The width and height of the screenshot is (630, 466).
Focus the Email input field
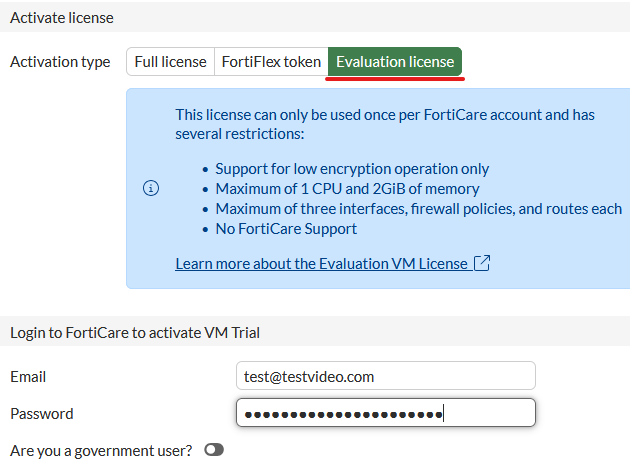pos(386,376)
